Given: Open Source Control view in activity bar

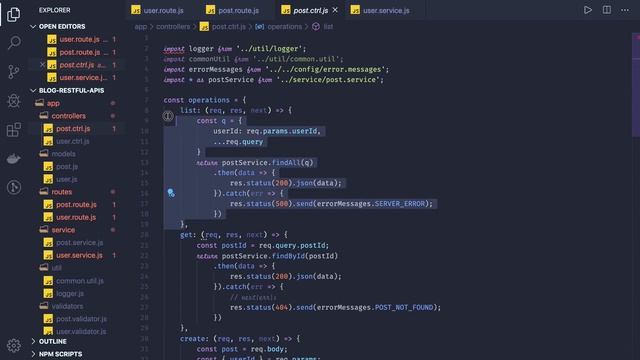Looking at the screenshot, I should 13,72.
